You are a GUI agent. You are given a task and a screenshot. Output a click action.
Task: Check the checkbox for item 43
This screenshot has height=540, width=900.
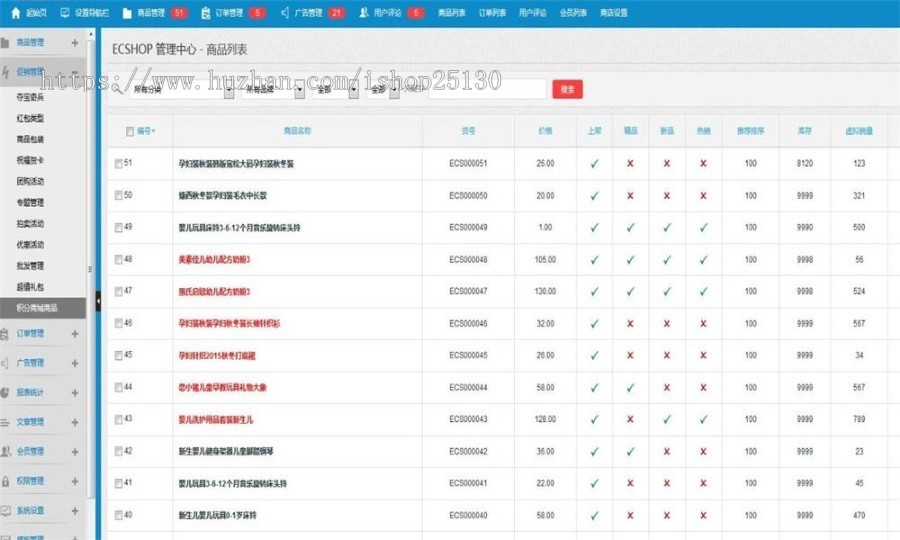click(118, 419)
